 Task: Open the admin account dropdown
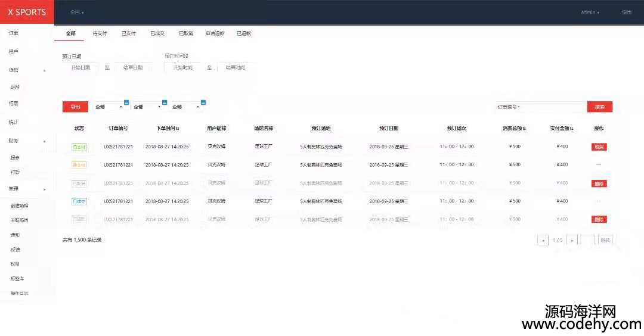click(x=590, y=13)
